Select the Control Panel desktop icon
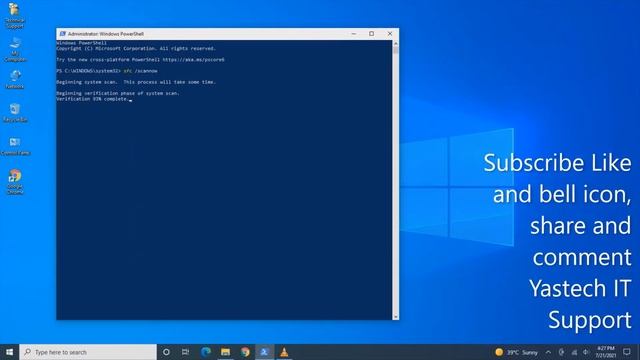 [x=15, y=147]
